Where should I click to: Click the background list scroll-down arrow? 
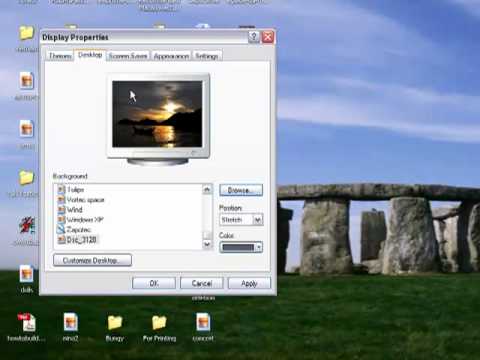[207, 244]
